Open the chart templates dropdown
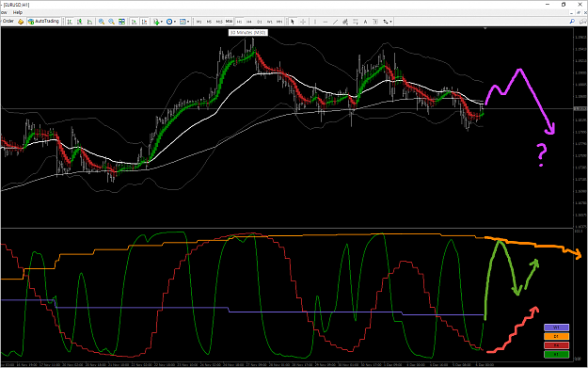The image size is (588, 368). pos(184,22)
